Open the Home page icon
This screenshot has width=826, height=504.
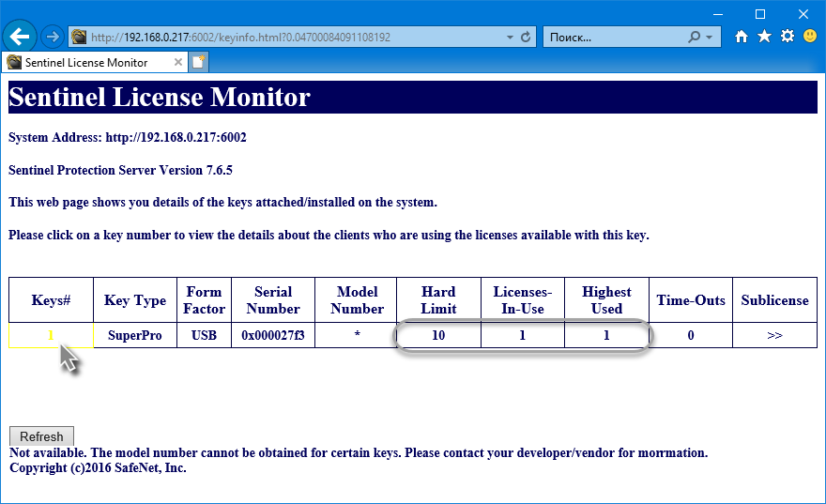pyautogui.click(x=742, y=37)
